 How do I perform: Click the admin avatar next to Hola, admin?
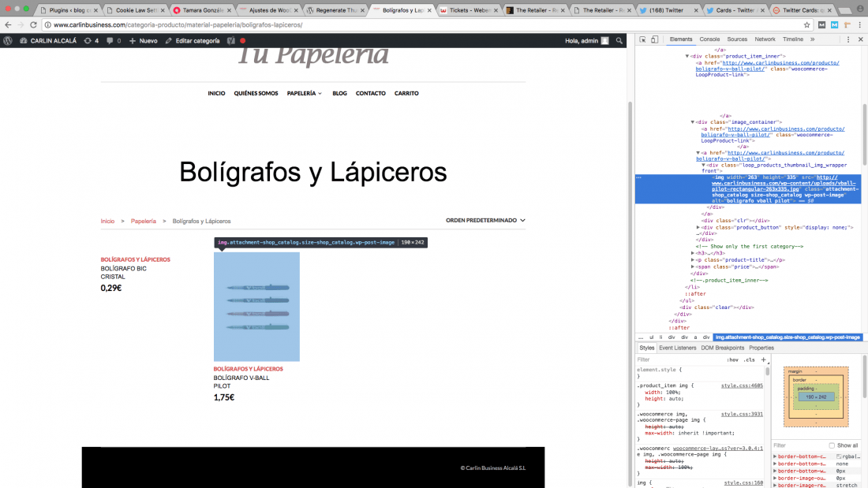(605, 41)
